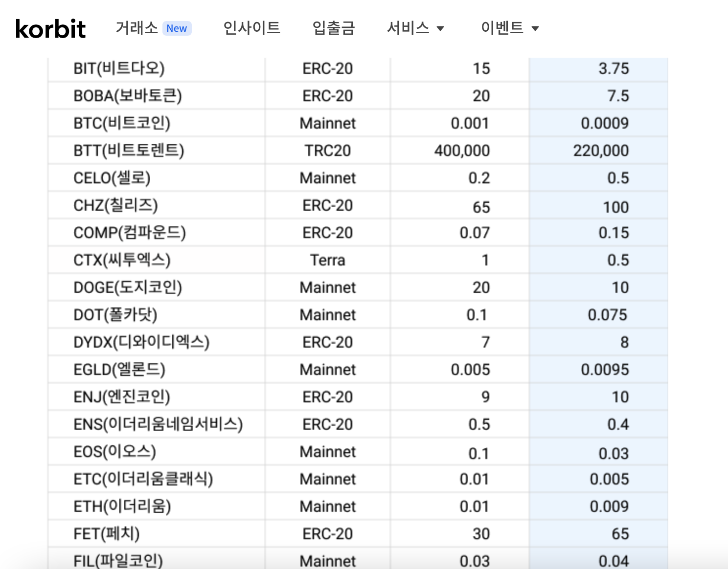This screenshot has width=728, height=569.
Task: Click the 3.75 value in BIT row
Action: [x=614, y=68]
